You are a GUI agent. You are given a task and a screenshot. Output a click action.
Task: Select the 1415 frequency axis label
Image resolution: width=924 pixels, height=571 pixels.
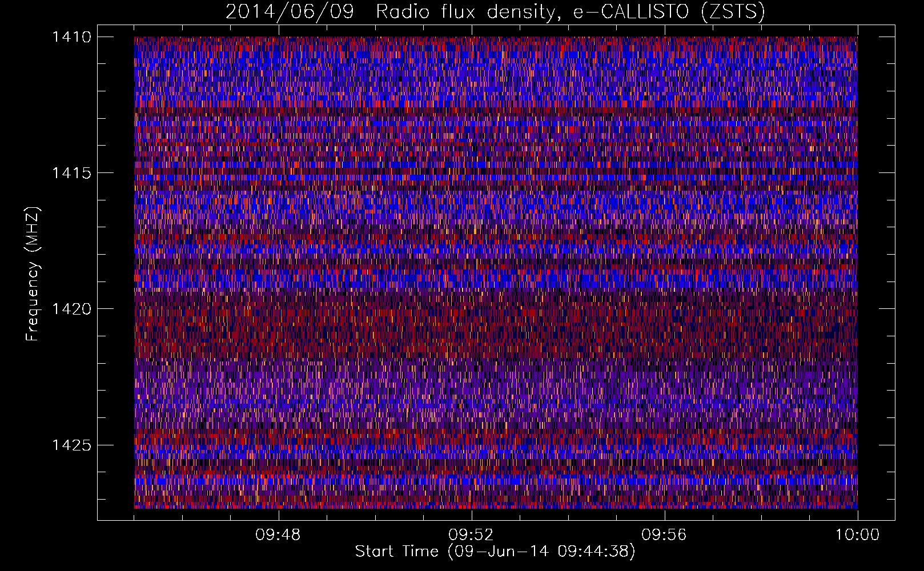[x=71, y=173]
